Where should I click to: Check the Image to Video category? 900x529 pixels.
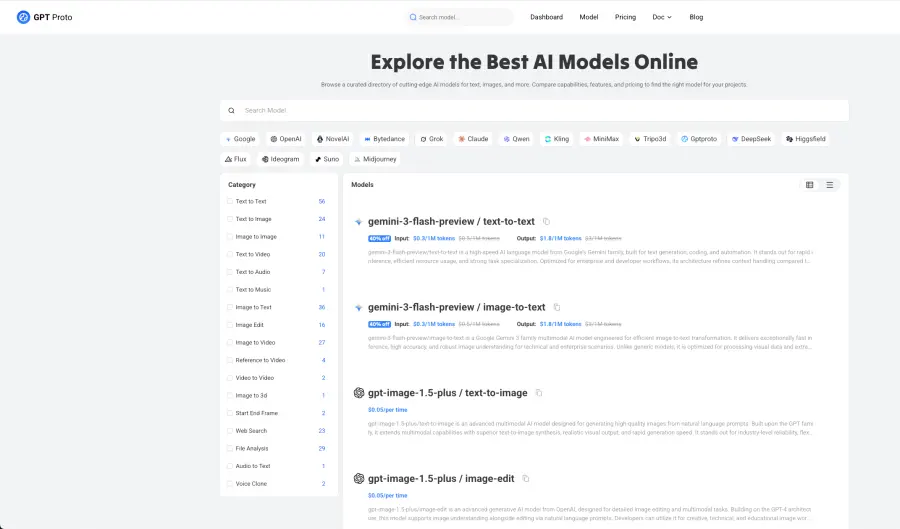230,343
